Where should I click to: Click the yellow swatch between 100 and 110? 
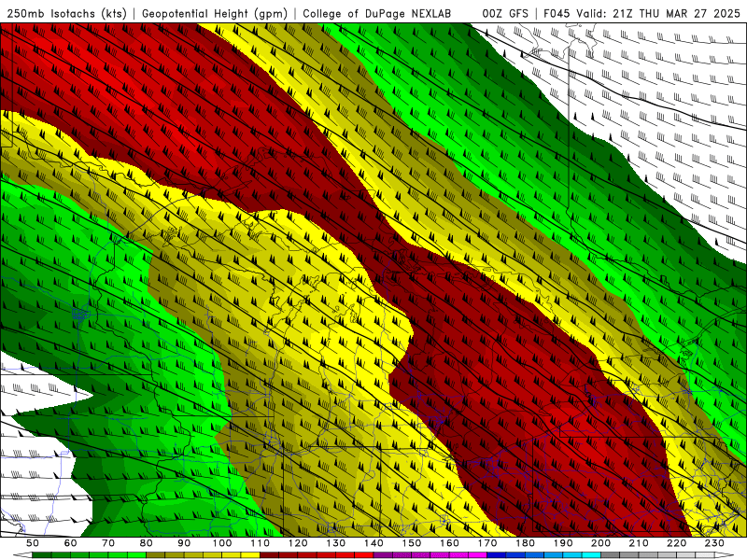point(250,555)
